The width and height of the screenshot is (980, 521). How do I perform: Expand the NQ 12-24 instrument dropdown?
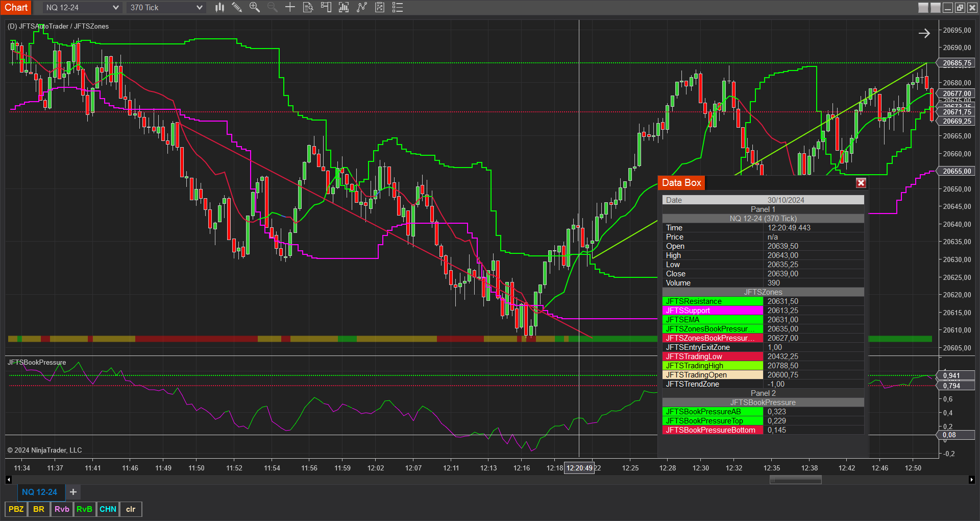click(x=115, y=8)
